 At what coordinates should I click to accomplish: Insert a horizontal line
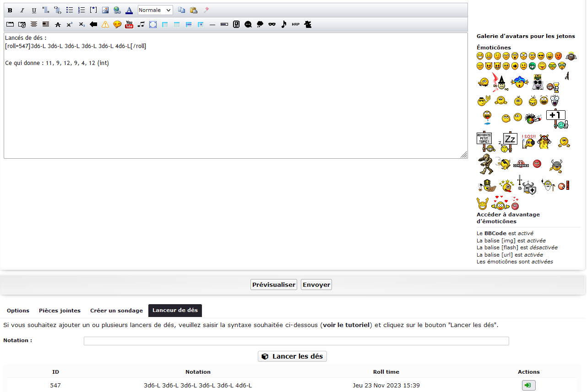212,24
